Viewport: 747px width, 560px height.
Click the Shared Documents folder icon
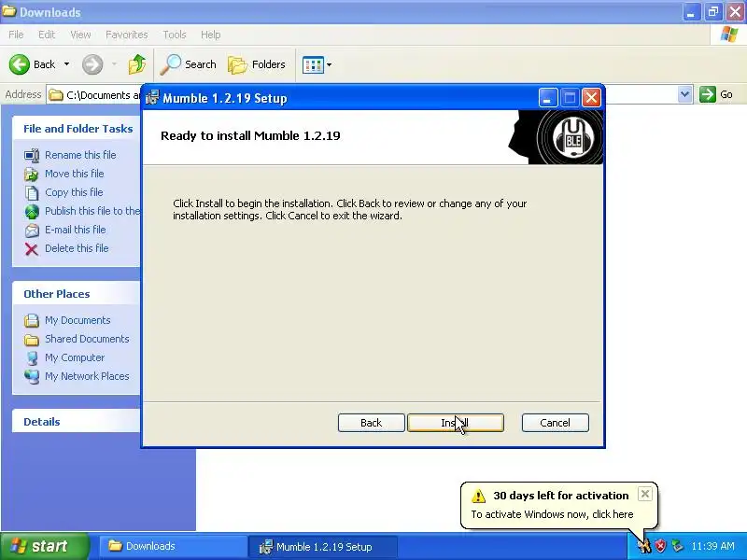(x=32, y=340)
